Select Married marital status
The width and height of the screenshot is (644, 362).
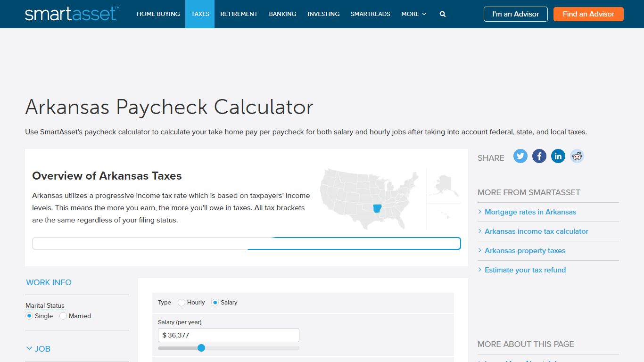click(63, 316)
